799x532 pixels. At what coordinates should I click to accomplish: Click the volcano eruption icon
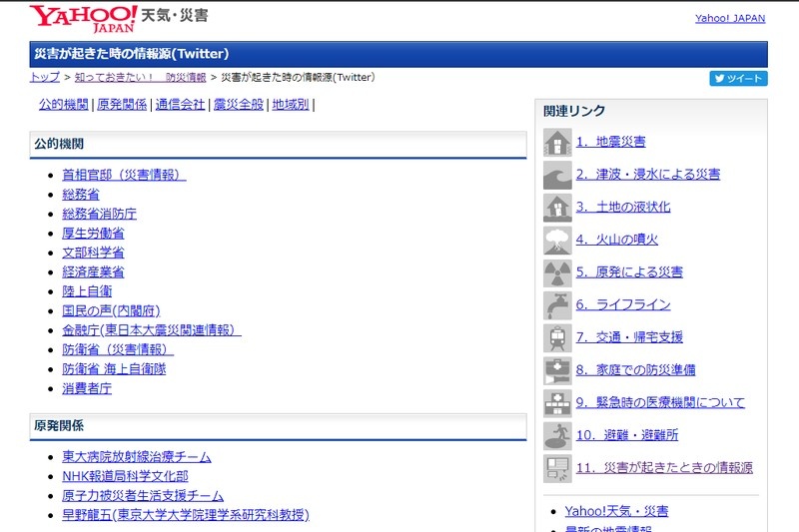click(557, 240)
